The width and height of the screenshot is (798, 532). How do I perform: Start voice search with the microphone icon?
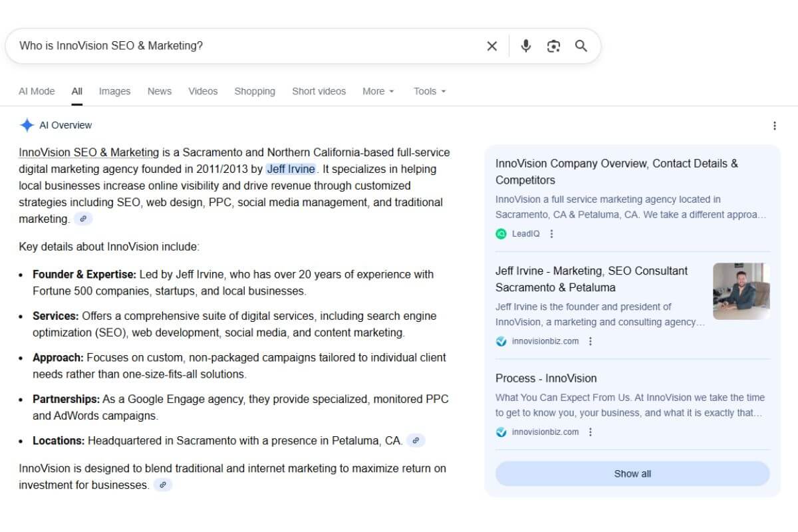click(x=526, y=46)
